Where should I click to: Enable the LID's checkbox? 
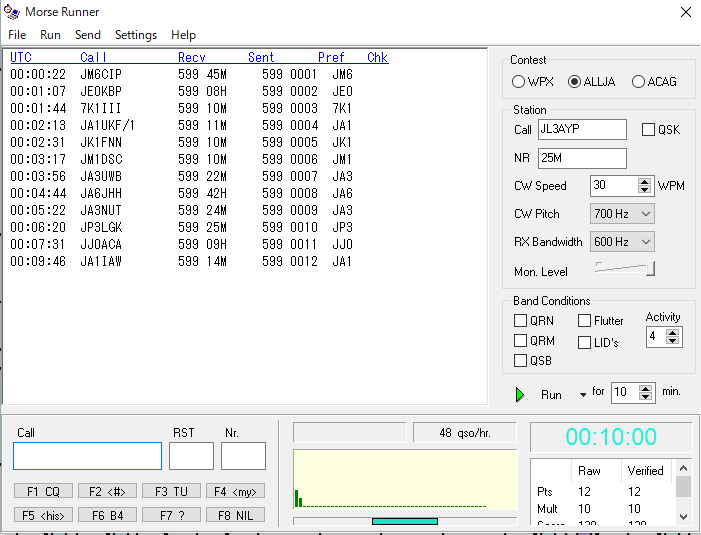pyautogui.click(x=584, y=342)
